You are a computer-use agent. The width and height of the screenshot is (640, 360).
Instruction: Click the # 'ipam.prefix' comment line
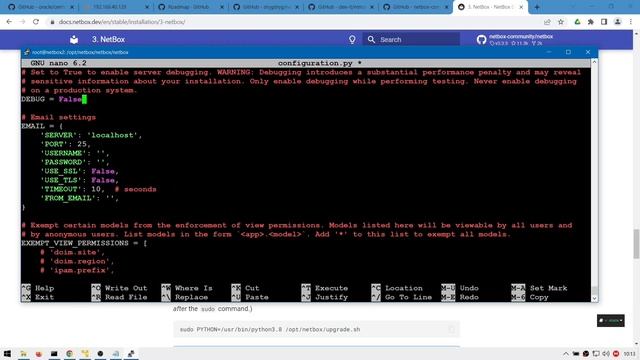(77, 270)
